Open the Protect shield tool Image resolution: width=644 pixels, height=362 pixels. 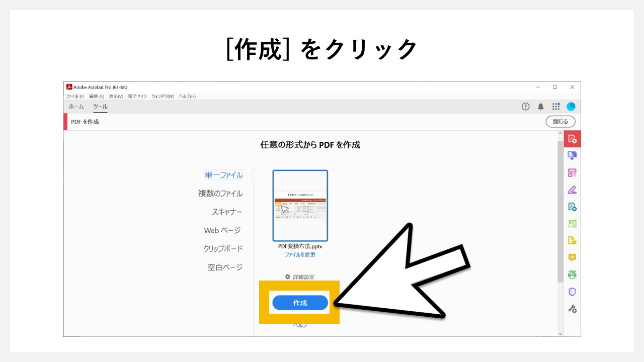(x=572, y=292)
